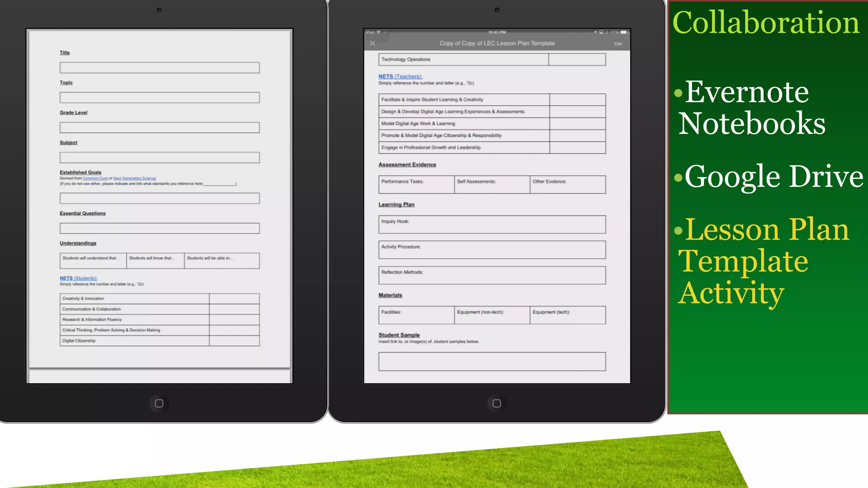
Task: Click the Materials heading
Action: (x=390, y=295)
